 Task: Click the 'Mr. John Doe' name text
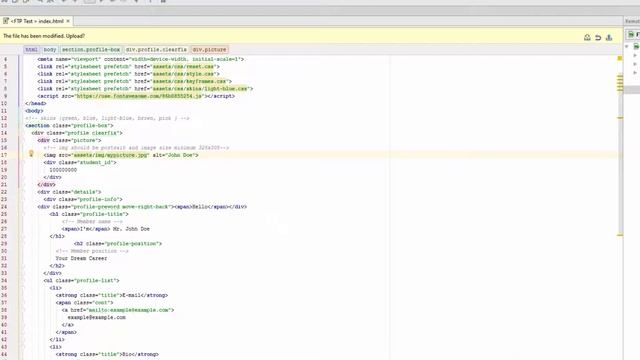pos(131,229)
